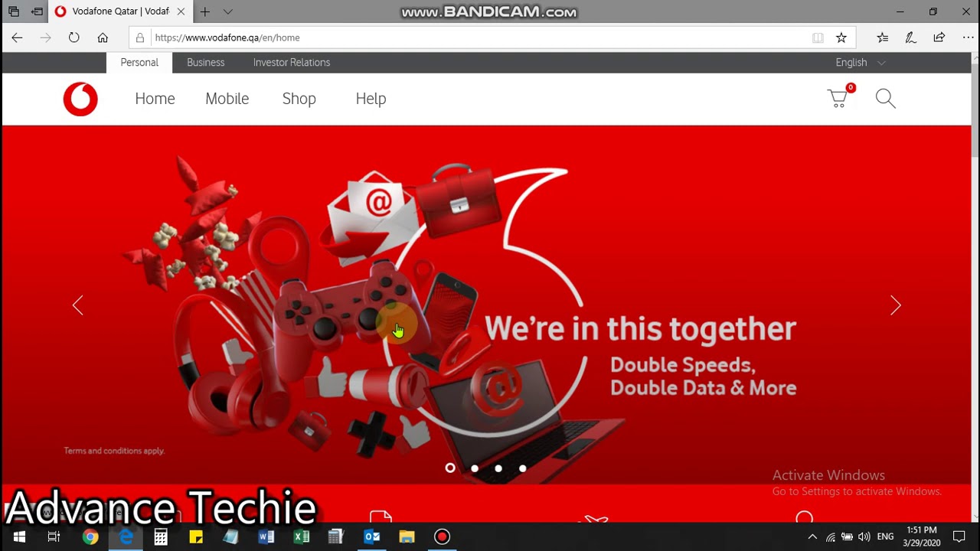
Task: Show tabs you've set aside icon
Action: pos(14,11)
